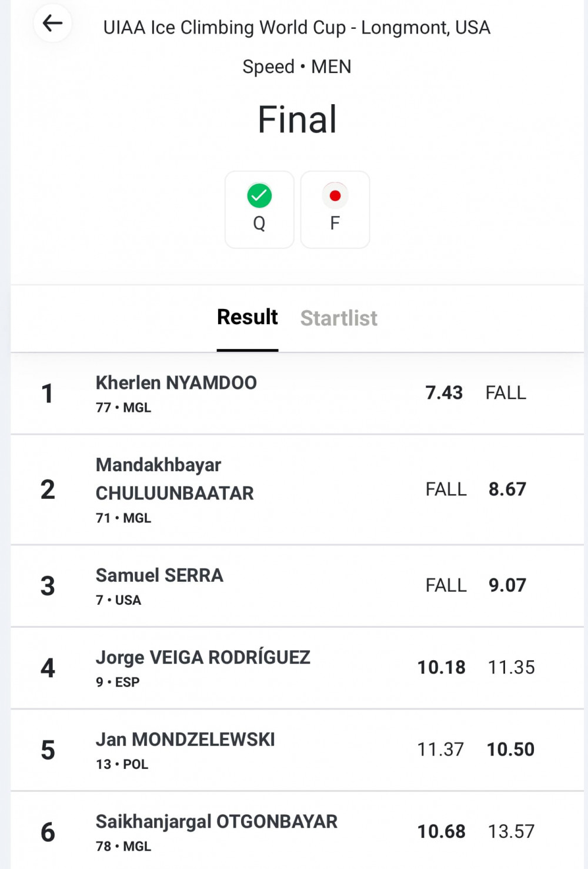Image resolution: width=588 pixels, height=869 pixels.
Task: Open Jorge VEIGA RODRÍGUEZ athlete entry
Action: pos(297,668)
